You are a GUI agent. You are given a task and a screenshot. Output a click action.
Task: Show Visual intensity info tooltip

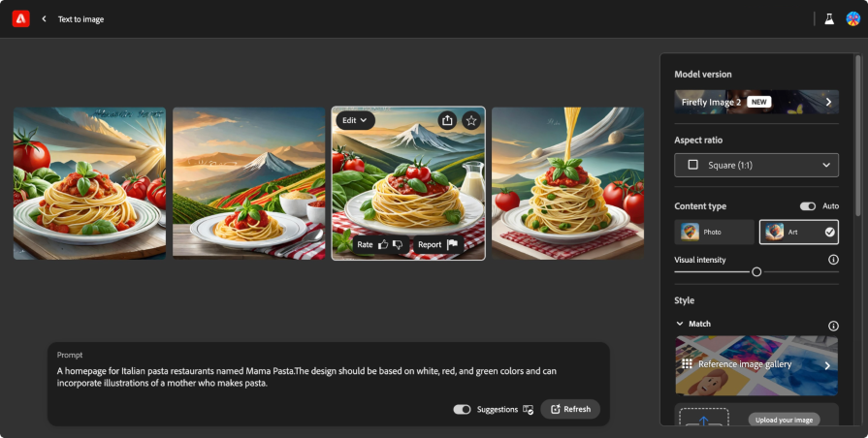(x=833, y=260)
